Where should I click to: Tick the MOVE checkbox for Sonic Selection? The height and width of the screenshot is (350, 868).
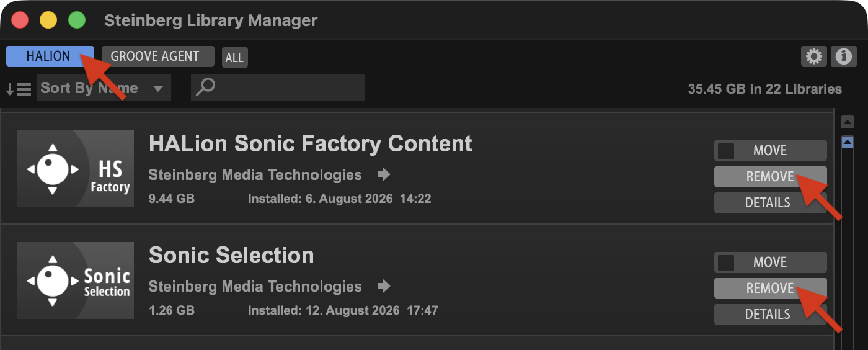click(725, 262)
